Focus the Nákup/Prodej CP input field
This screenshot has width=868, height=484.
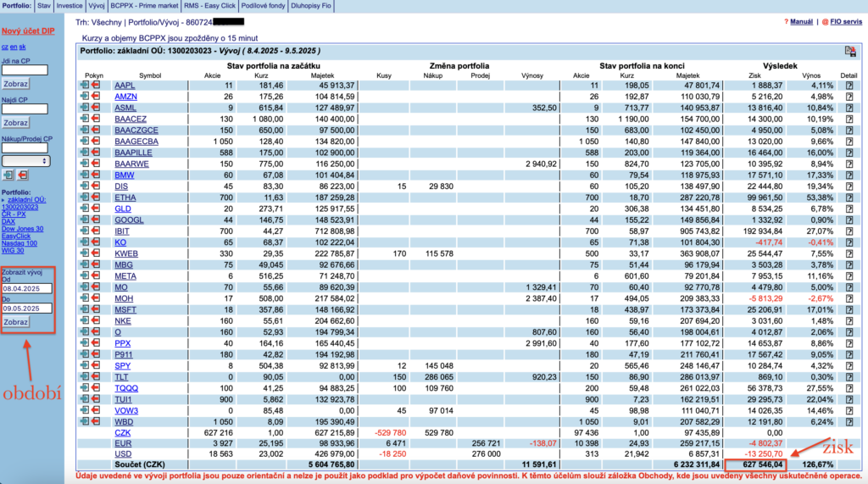(x=25, y=147)
